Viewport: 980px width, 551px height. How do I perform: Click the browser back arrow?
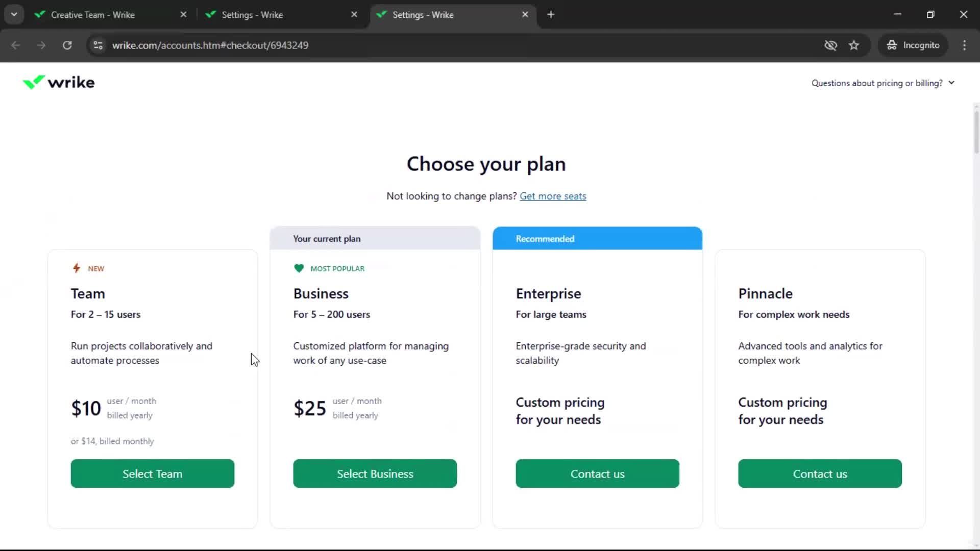(x=16, y=45)
